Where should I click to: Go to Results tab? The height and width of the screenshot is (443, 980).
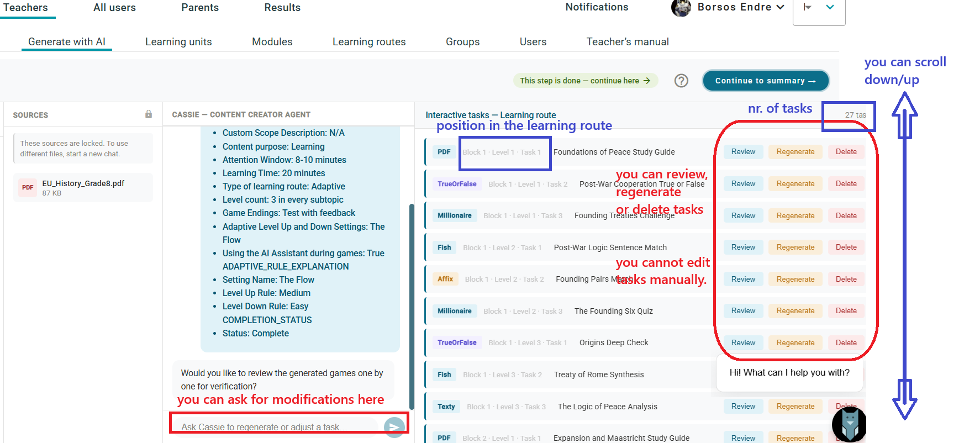click(x=282, y=8)
